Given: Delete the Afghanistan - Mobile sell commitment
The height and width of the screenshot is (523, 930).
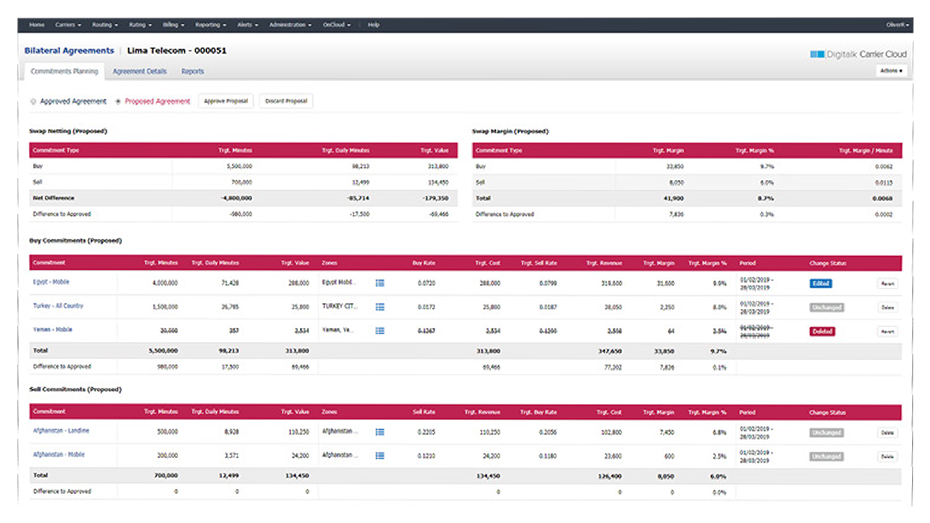Looking at the screenshot, I should pyautogui.click(x=887, y=457).
